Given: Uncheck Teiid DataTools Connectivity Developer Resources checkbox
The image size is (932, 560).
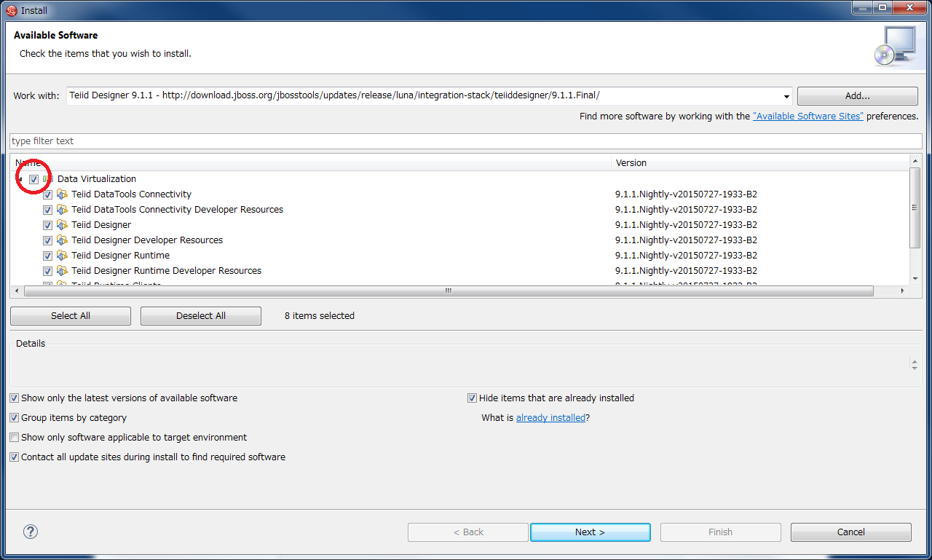Looking at the screenshot, I should pos(48,210).
